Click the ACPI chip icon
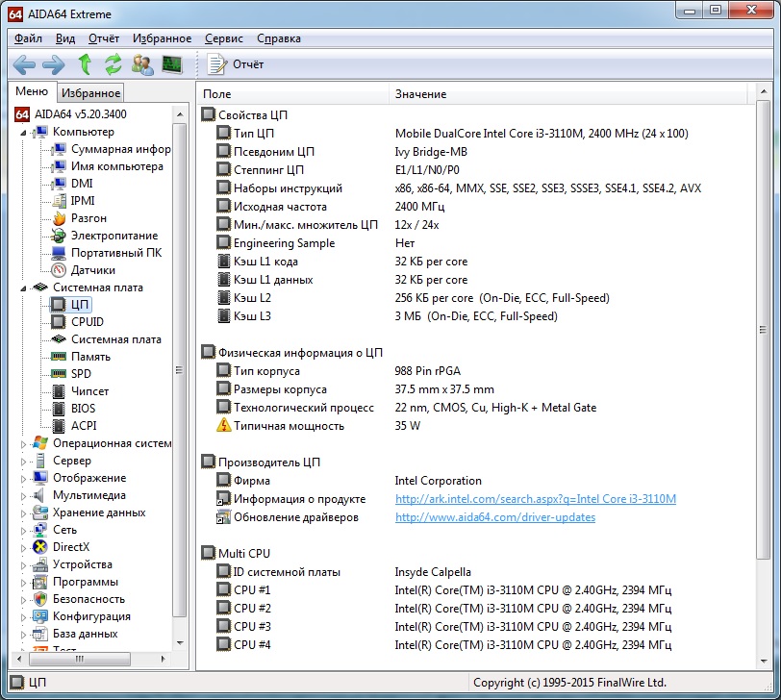 (59, 426)
